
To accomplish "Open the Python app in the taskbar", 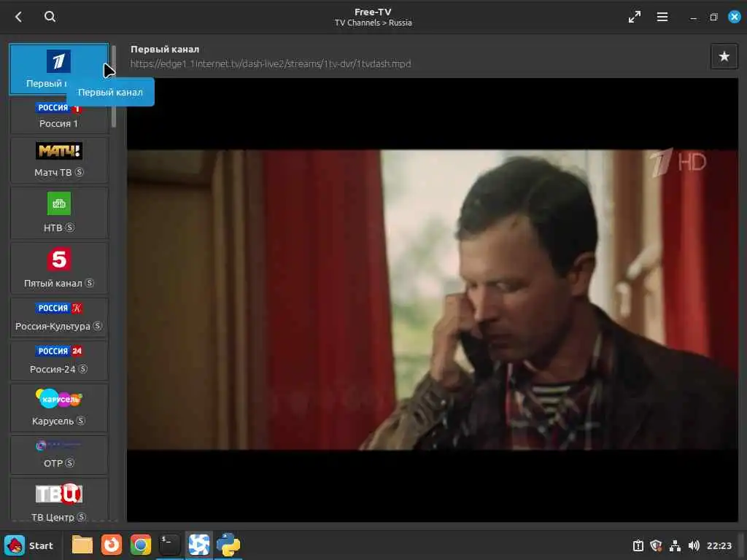I will point(228,545).
